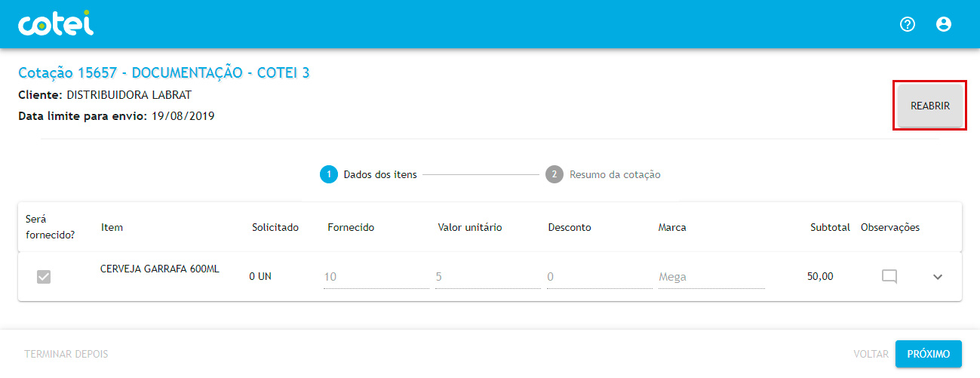Click the Valor unitário input field
Screen dimensions: 980x378
tap(487, 277)
